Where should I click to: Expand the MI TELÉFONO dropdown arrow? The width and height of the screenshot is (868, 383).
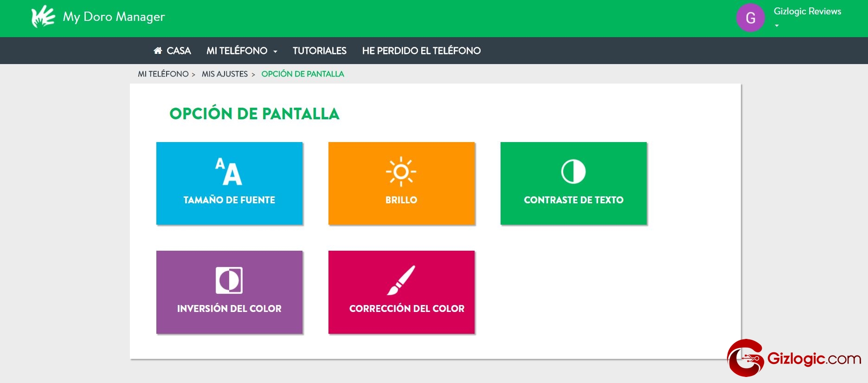[275, 52]
